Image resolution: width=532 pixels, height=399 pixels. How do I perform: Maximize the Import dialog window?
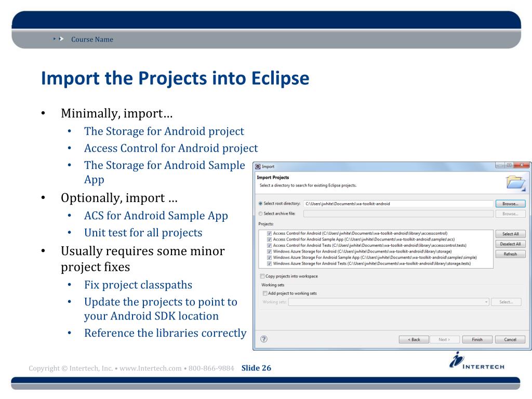click(509, 165)
